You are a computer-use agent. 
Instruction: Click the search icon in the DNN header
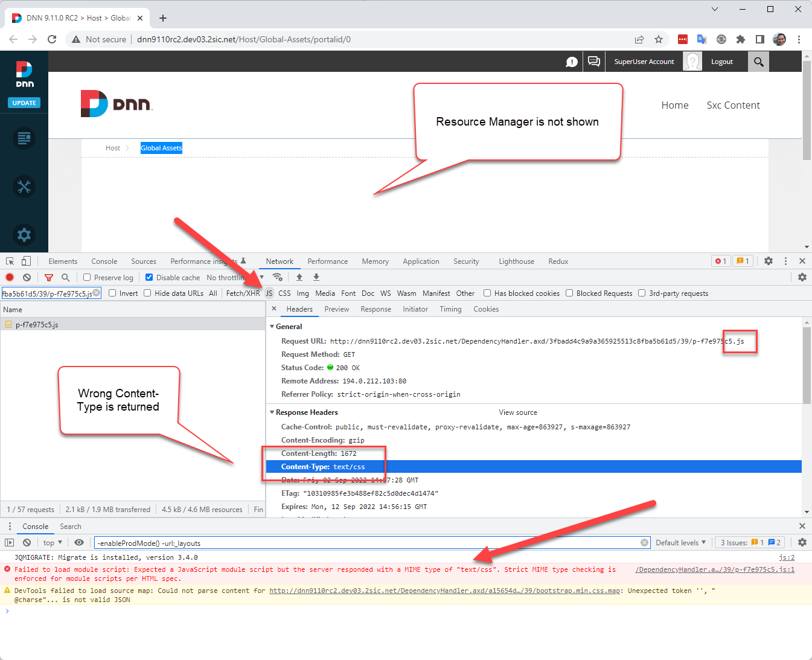(758, 61)
